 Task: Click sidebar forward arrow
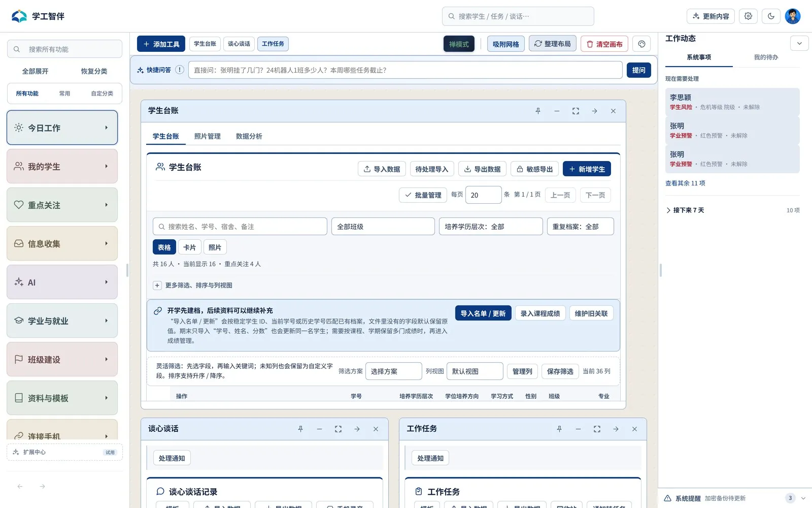coord(43,487)
